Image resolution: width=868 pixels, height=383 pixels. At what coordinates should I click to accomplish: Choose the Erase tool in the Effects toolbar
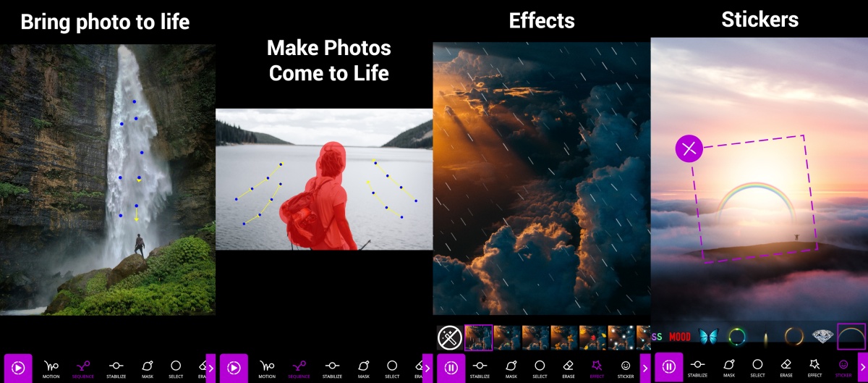coord(569,368)
